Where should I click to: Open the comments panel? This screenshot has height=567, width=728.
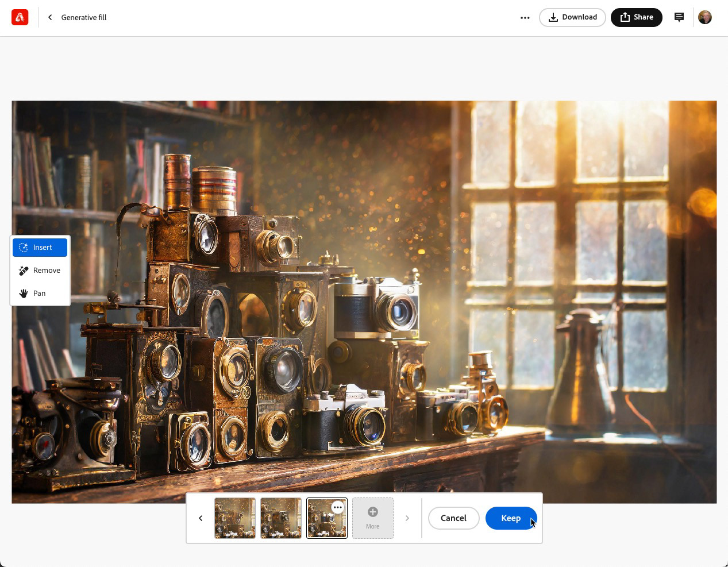click(679, 17)
